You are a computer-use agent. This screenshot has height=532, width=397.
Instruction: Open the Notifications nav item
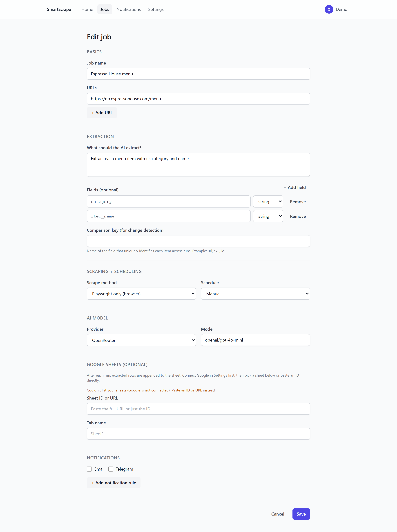(x=129, y=9)
